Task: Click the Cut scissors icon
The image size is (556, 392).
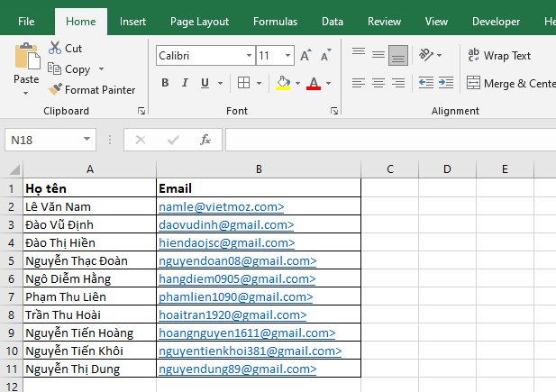Action: coord(55,48)
